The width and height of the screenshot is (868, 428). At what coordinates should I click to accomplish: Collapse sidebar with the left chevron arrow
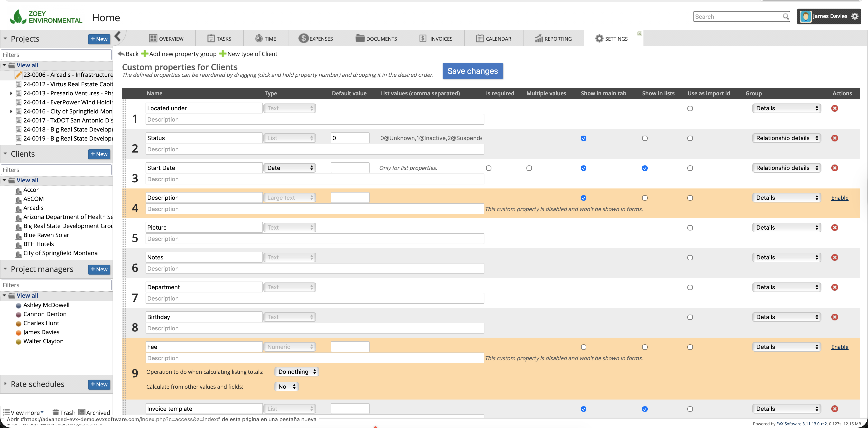(118, 36)
